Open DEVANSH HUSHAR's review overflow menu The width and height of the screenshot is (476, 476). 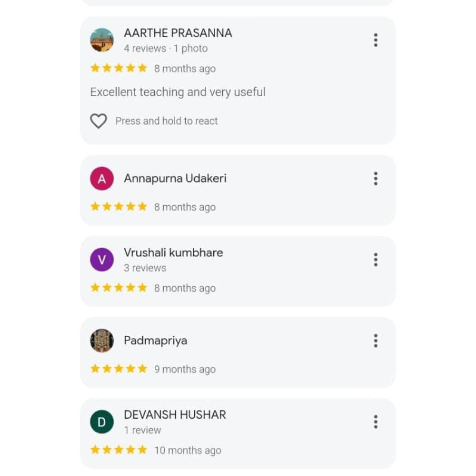pos(375,422)
